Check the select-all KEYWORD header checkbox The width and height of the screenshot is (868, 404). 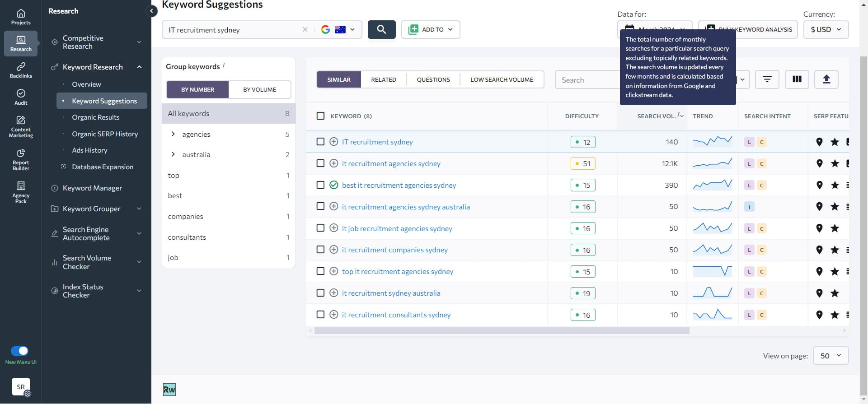(320, 116)
